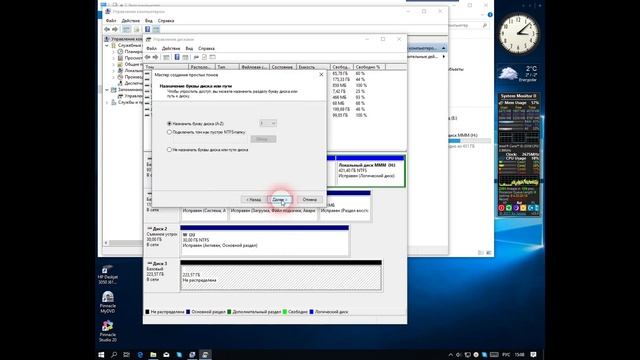Click the weather gadget showing 2°C

pyautogui.click(x=518, y=74)
